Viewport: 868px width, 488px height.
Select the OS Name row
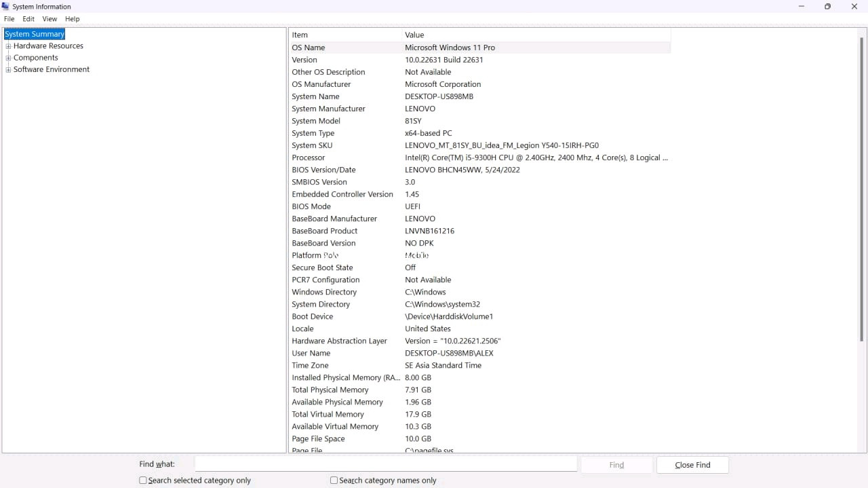pyautogui.click(x=480, y=48)
